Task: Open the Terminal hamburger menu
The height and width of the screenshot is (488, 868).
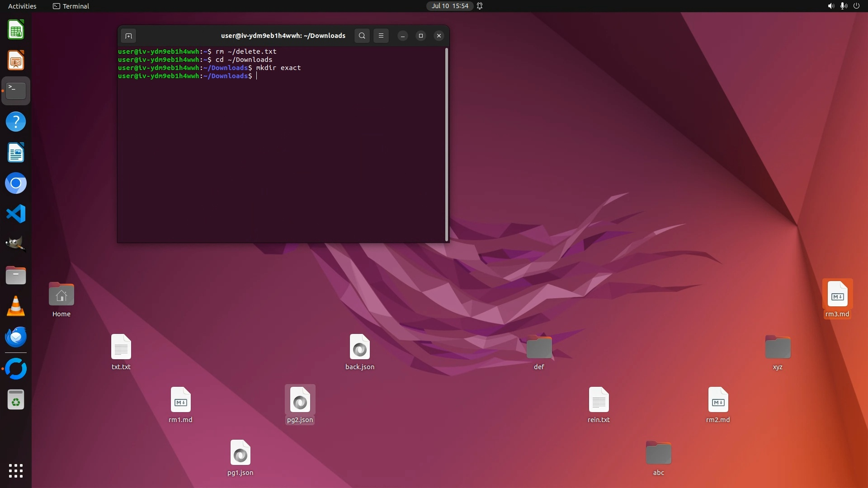Action: point(381,36)
